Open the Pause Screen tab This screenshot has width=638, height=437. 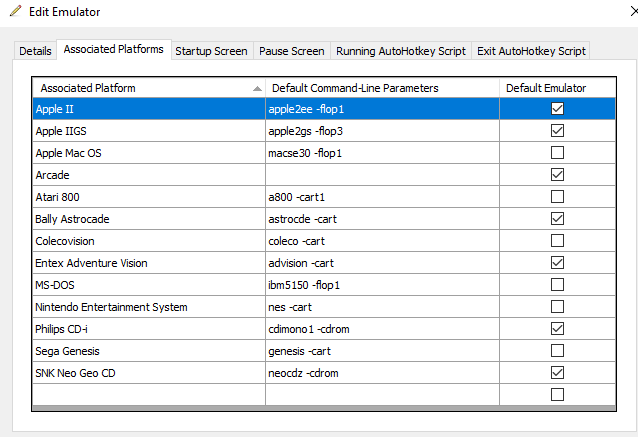(292, 51)
